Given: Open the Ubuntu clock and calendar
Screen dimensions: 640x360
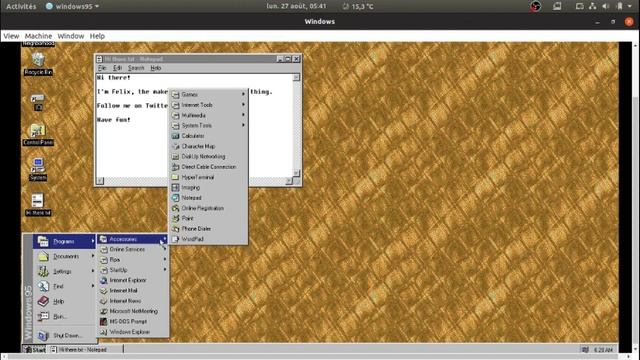Looking at the screenshot, I should 296,6.
